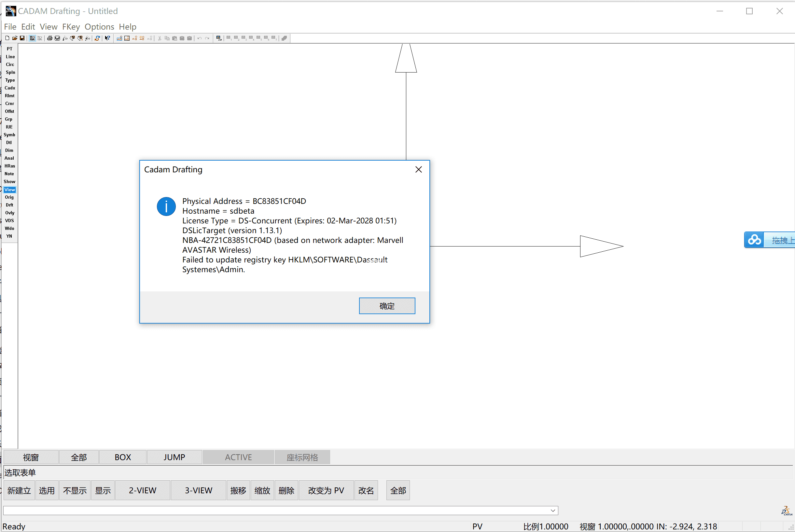Click the 3-VIEW button
795x532 pixels.
[198, 490]
